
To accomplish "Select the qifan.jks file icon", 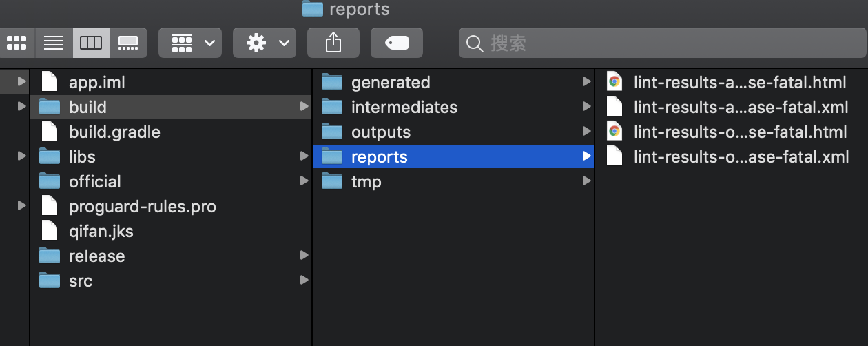I will coord(50,231).
